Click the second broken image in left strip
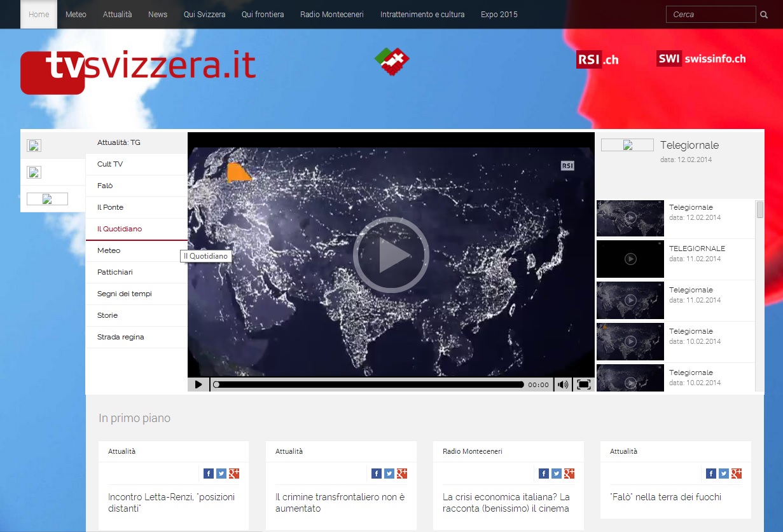The image size is (783, 532). (x=34, y=172)
